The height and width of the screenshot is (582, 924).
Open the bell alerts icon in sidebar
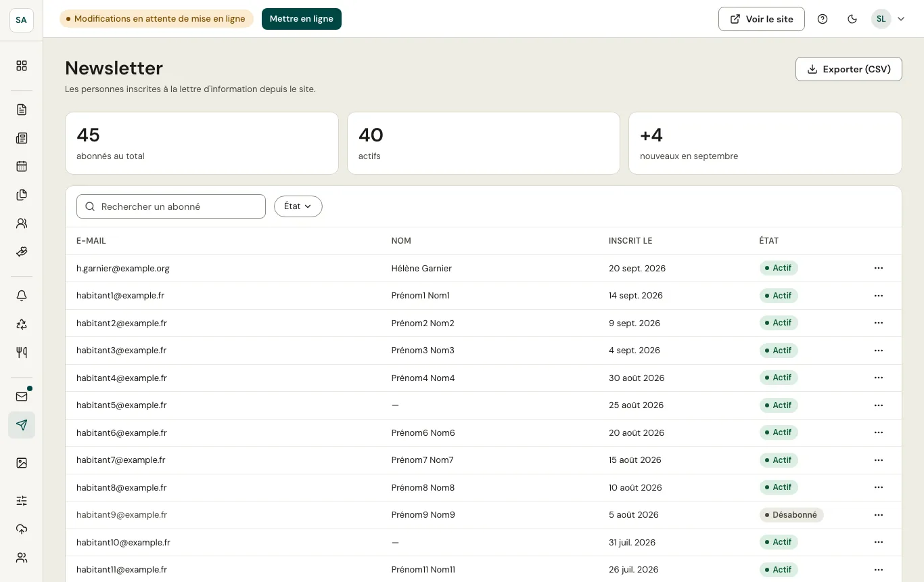pyautogui.click(x=22, y=296)
